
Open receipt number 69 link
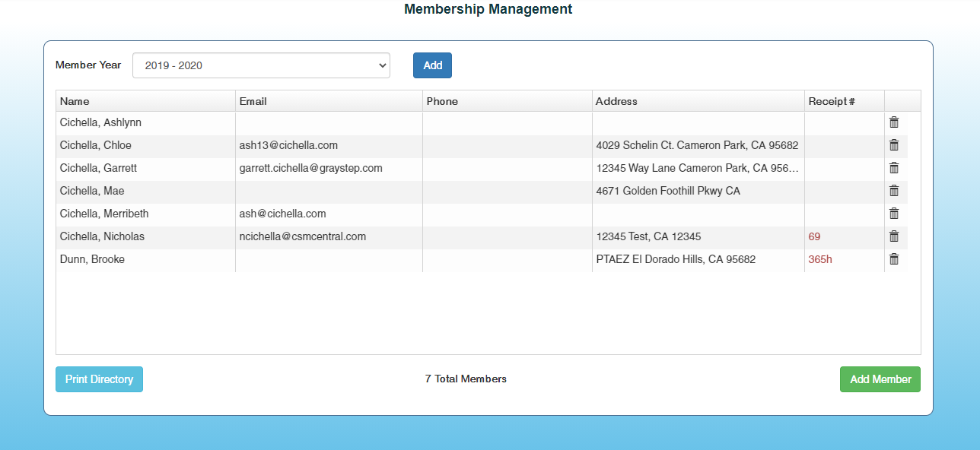click(814, 236)
